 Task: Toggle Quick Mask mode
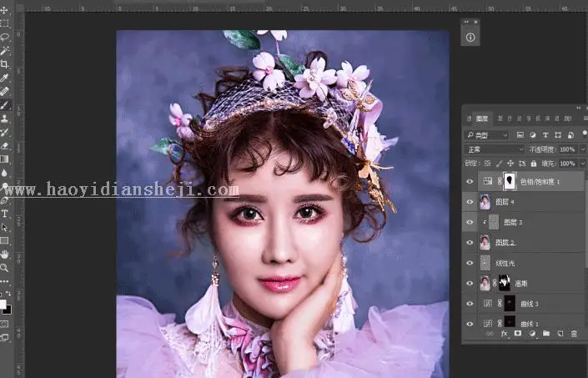(4, 324)
